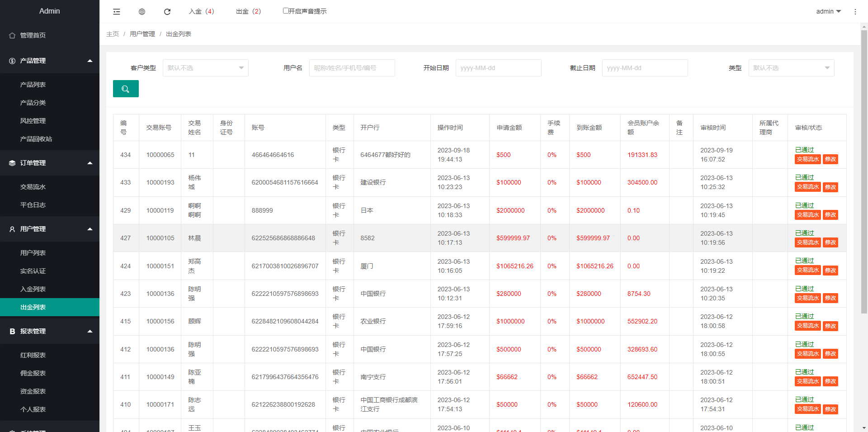
Task: Click the 主页 breadcrumb link
Action: pos(113,33)
